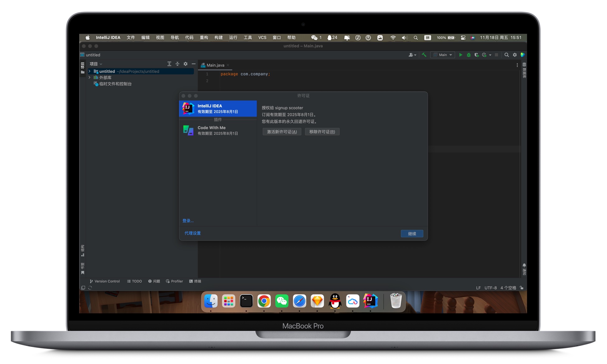Image resolution: width=607 pixels, height=364 pixels.
Task: Open the Profiler tool window
Action: point(174,281)
